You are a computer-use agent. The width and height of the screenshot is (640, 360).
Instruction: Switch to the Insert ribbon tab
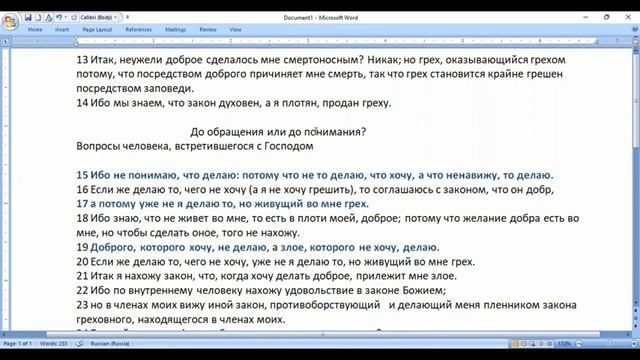62,29
